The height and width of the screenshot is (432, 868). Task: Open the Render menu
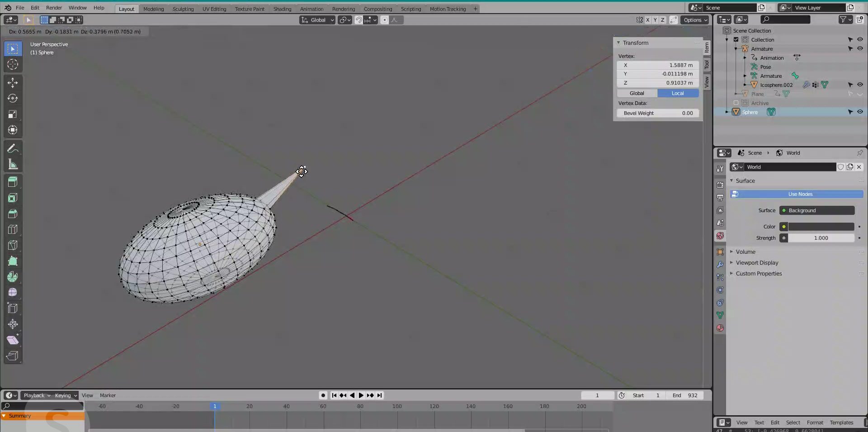tap(54, 8)
